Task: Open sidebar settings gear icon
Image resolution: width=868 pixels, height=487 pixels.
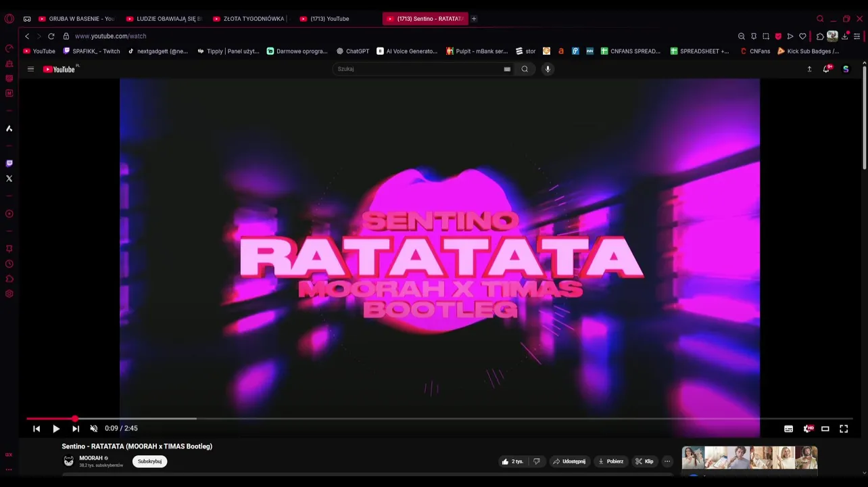Action: (9, 294)
